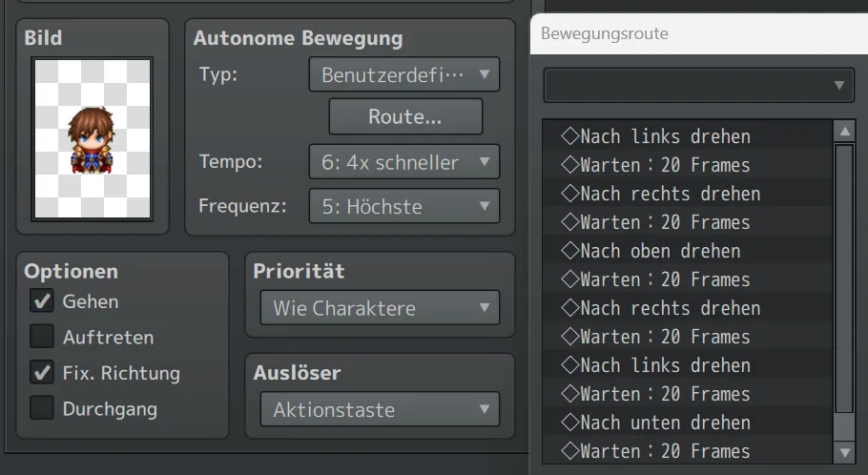Enable the Auftreten checkbox
Image resolution: width=868 pixels, height=475 pixels.
coord(42,337)
